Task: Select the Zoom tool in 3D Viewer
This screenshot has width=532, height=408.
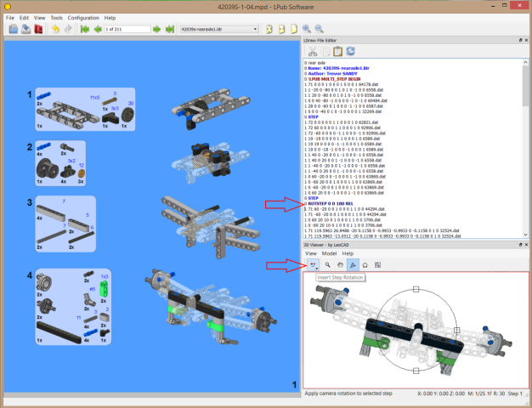Action: pos(327,265)
